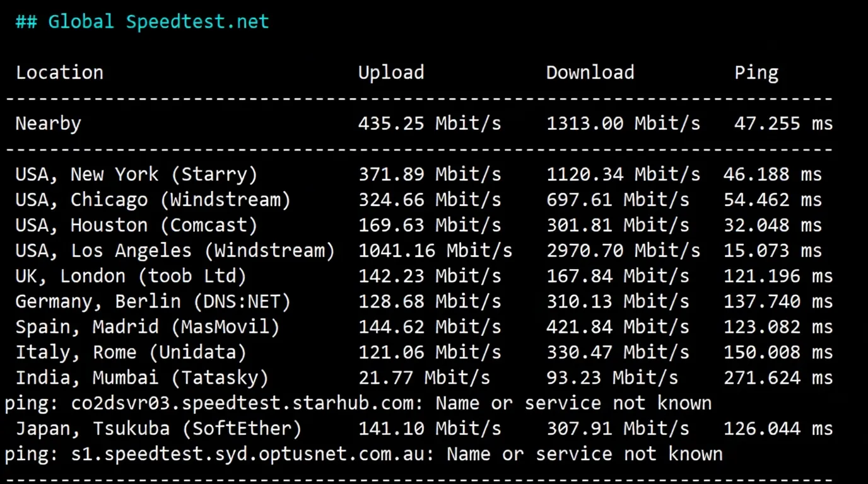Select the Ping column header

point(756,72)
